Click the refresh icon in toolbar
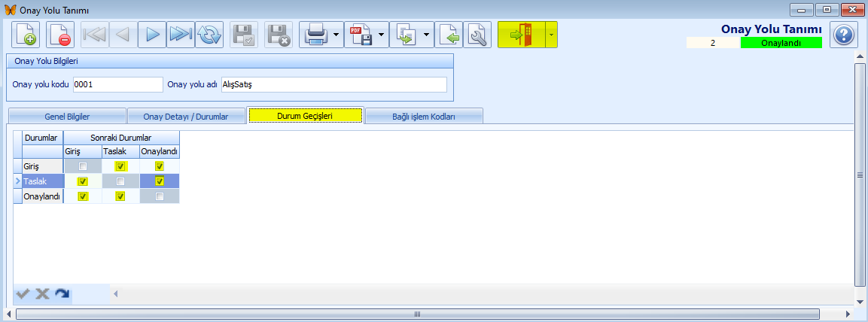 [x=209, y=35]
